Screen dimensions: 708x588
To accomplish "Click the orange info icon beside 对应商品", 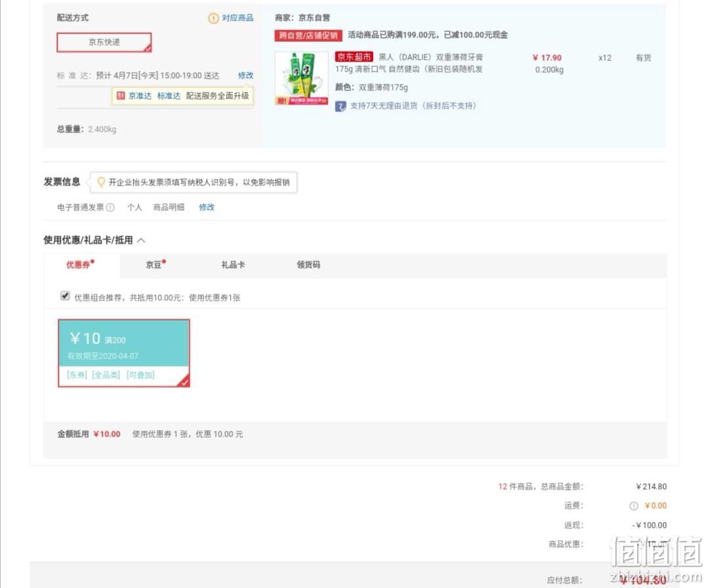I will tap(213, 18).
